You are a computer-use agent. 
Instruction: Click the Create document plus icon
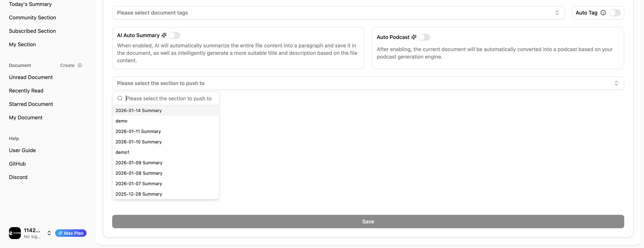click(80, 65)
